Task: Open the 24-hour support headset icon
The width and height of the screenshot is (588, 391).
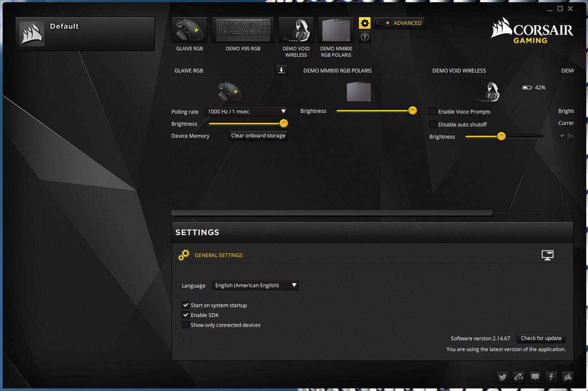Action: click(x=519, y=377)
